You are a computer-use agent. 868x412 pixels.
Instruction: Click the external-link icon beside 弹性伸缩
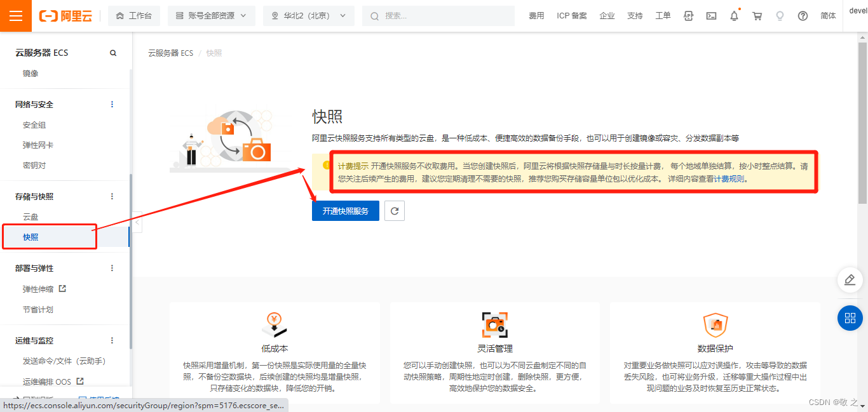[x=62, y=288]
